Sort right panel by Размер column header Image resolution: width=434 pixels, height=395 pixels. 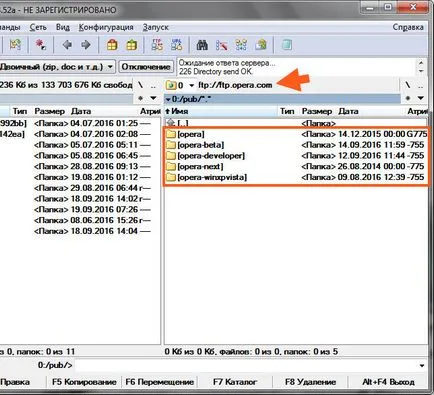[317, 111]
